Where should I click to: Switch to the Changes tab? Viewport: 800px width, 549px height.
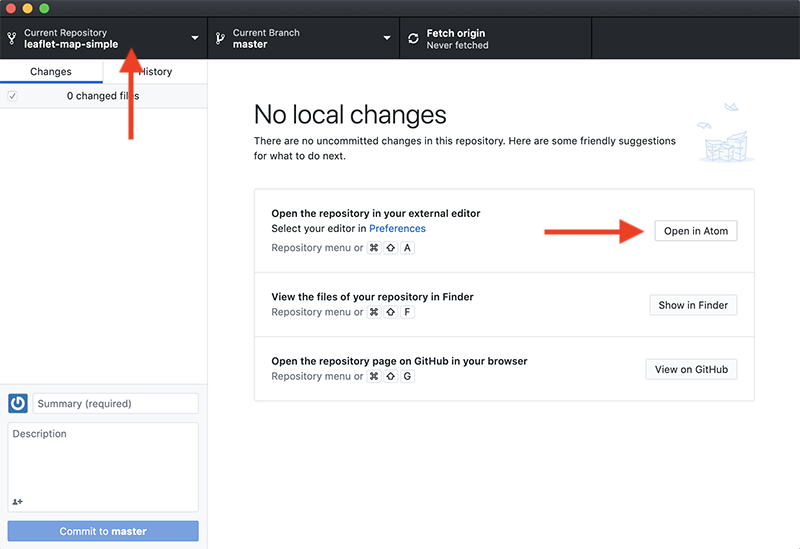point(51,71)
